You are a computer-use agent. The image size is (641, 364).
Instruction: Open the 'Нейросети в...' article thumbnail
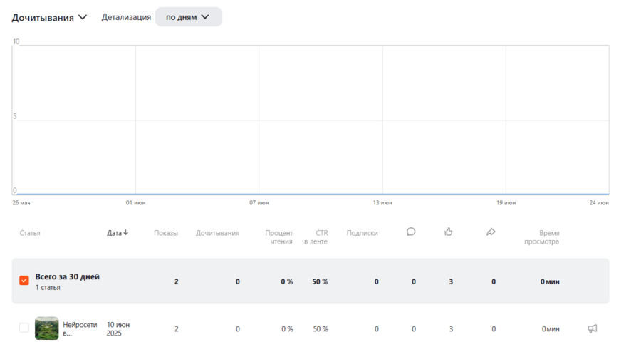[x=47, y=328]
